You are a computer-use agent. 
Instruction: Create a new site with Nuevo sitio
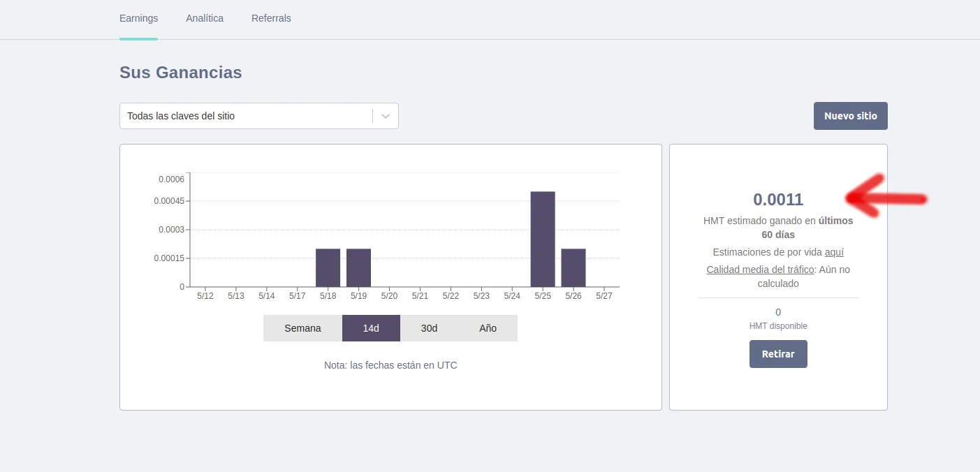[850, 116]
